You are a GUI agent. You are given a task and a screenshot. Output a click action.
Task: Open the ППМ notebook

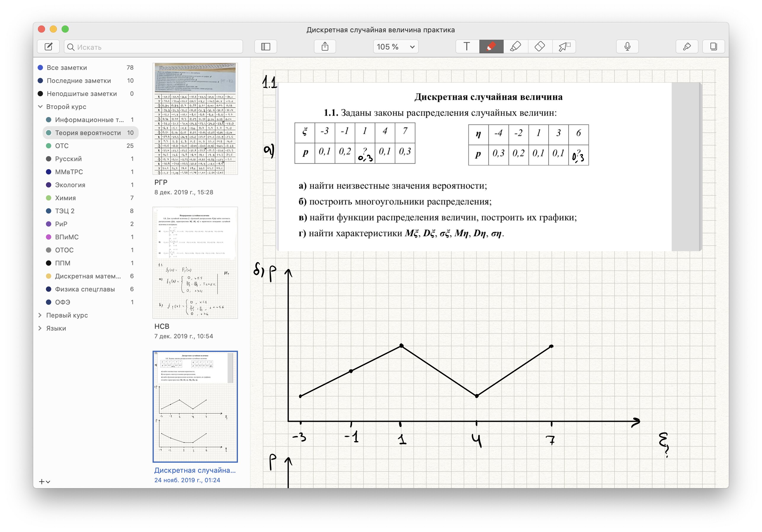coord(90,263)
